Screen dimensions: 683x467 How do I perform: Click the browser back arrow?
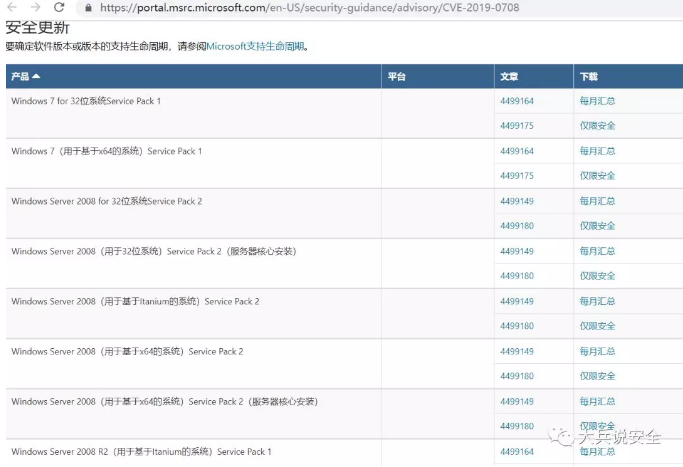coord(12,7)
